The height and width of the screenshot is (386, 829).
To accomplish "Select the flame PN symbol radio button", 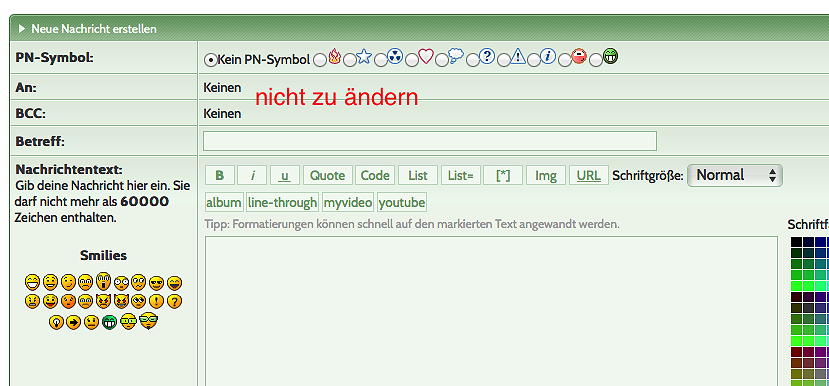I will pyautogui.click(x=319, y=60).
